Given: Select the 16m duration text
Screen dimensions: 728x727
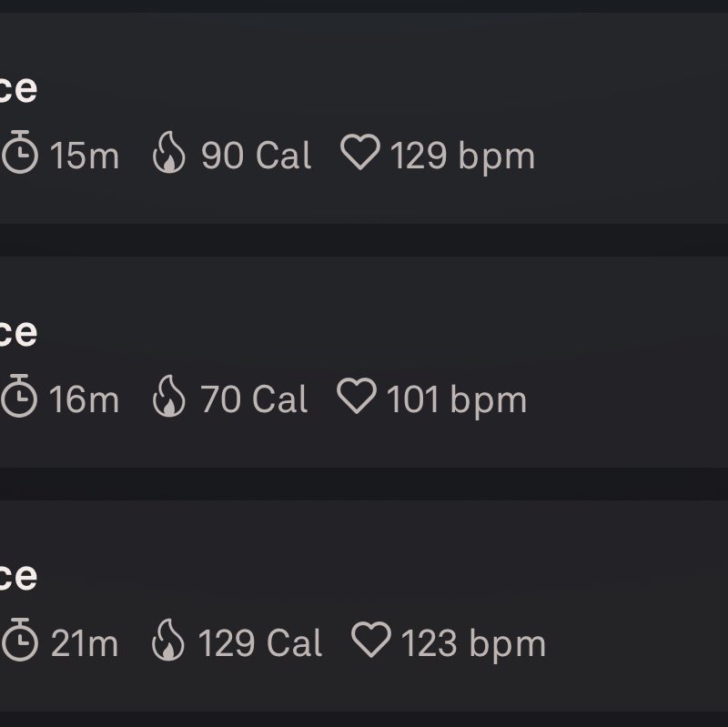Looking at the screenshot, I should coord(84,399).
